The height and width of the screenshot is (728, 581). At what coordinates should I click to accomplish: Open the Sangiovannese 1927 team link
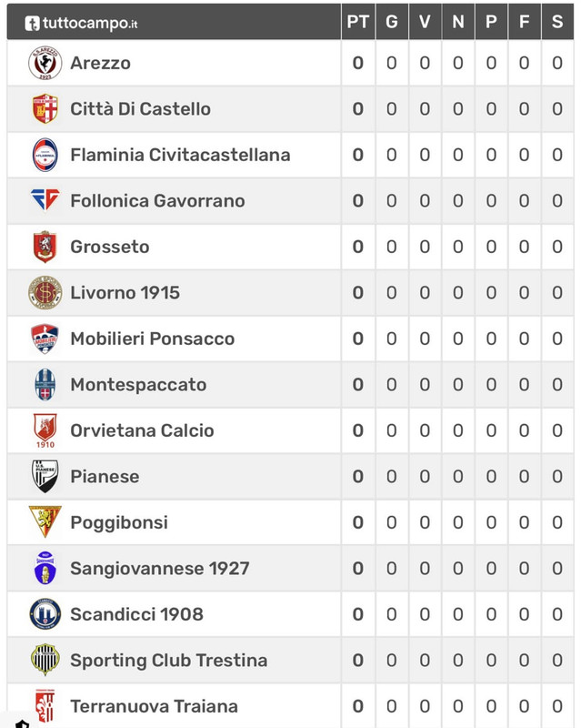pyautogui.click(x=160, y=568)
